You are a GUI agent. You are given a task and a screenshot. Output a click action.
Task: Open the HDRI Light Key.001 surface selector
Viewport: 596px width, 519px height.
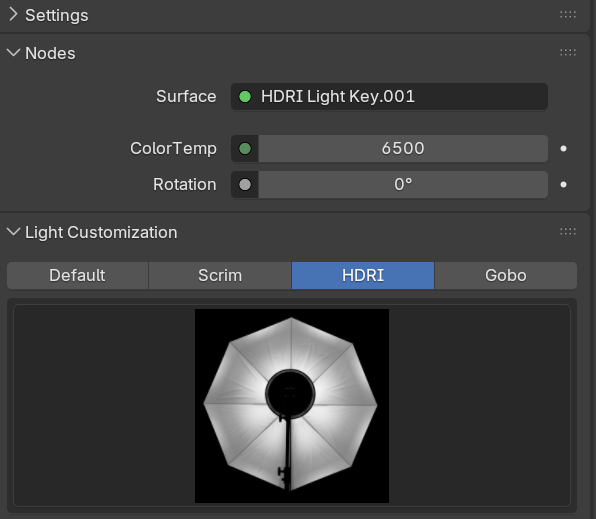pyautogui.click(x=389, y=97)
